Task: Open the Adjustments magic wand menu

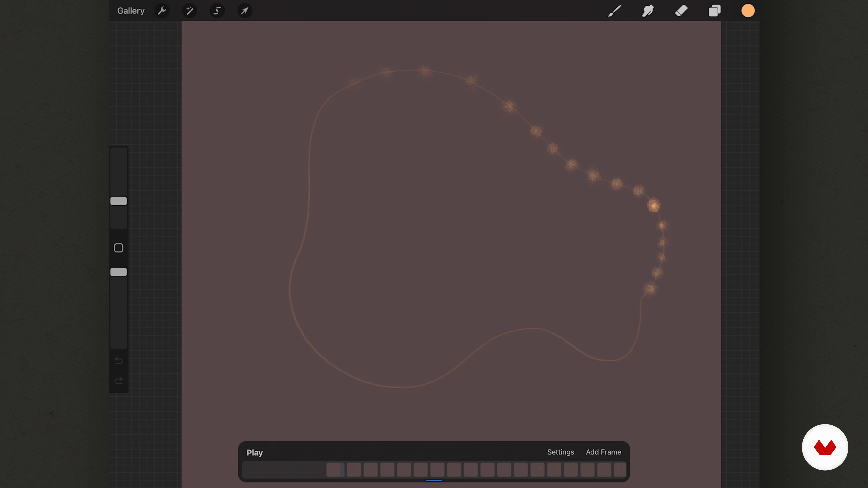Action: [190, 11]
